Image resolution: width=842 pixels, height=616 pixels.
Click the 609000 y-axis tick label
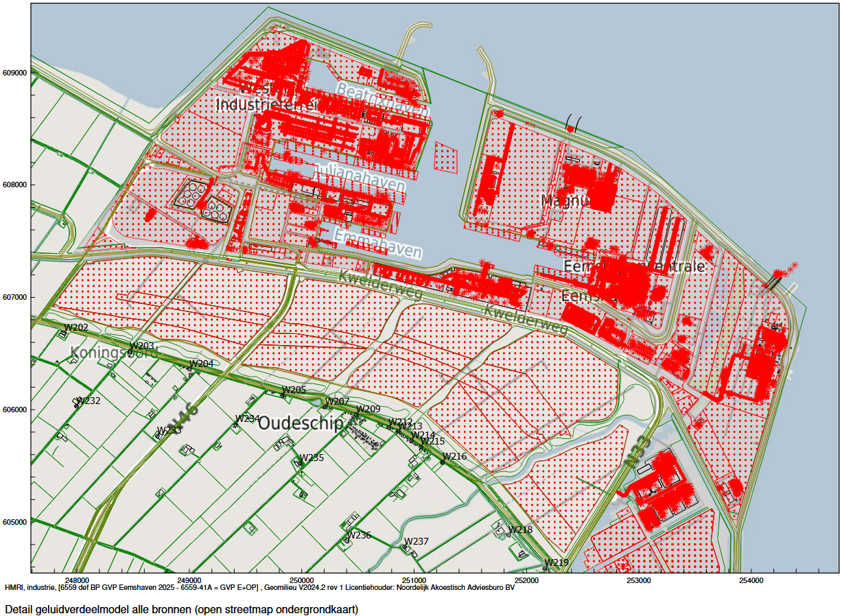click(x=15, y=73)
